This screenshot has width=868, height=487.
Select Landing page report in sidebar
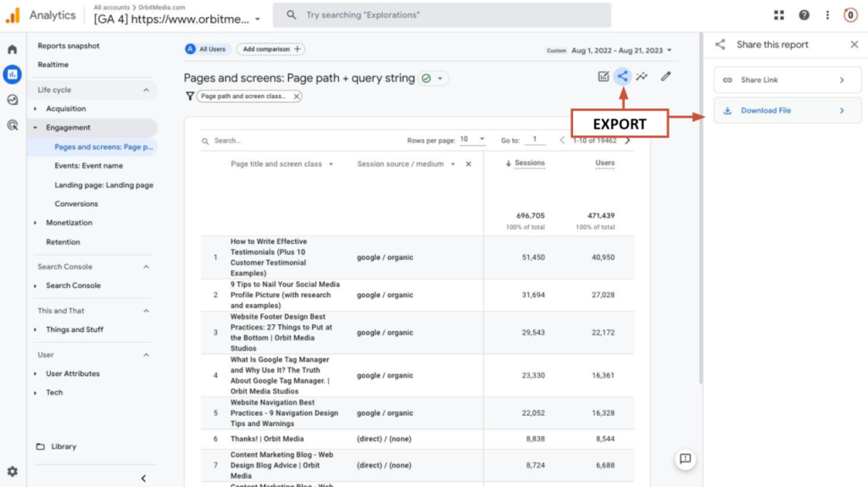click(103, 185)
